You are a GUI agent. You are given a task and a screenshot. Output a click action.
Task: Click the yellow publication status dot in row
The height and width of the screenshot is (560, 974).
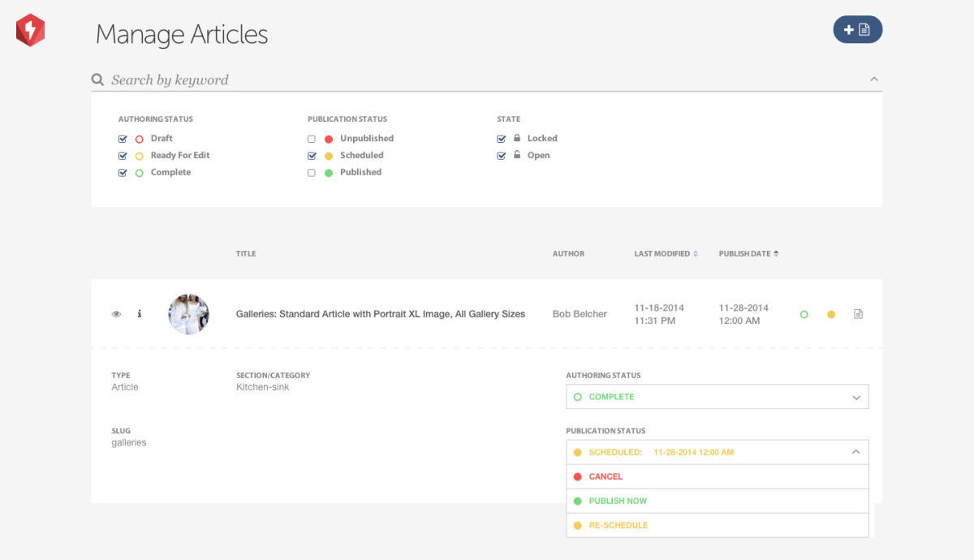click(x=830, y=314)
